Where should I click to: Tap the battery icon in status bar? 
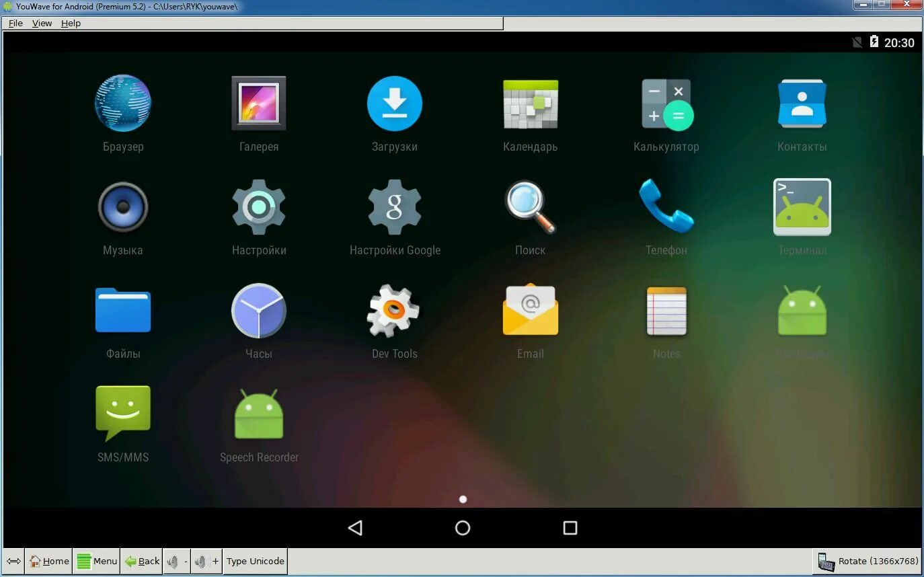click(x=874, y=42)
